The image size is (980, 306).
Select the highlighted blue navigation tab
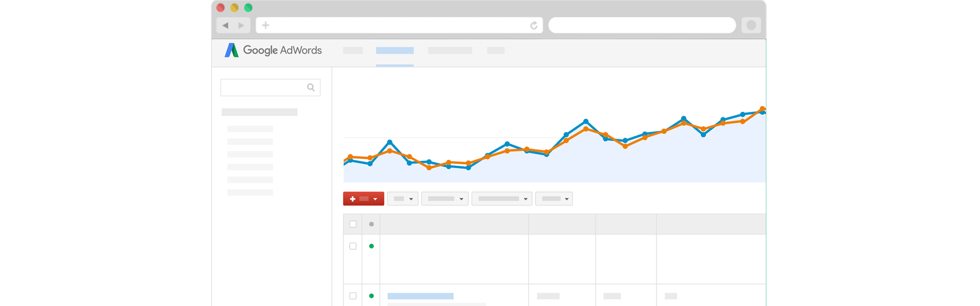click(x=395, y=51)
